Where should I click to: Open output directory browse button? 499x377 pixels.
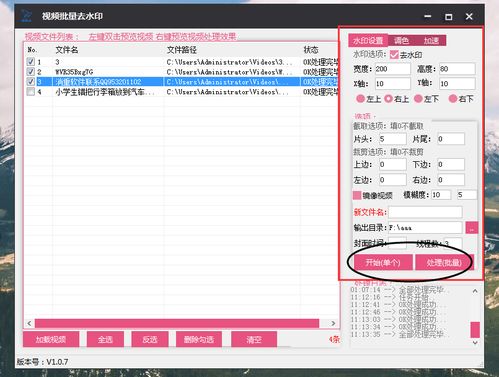tap(472, 228)
